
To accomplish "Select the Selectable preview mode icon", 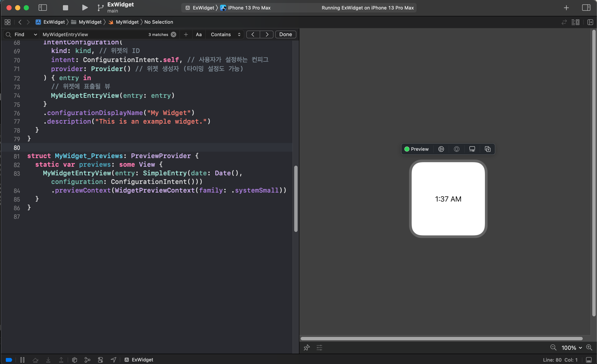I will tap(456, 149).
